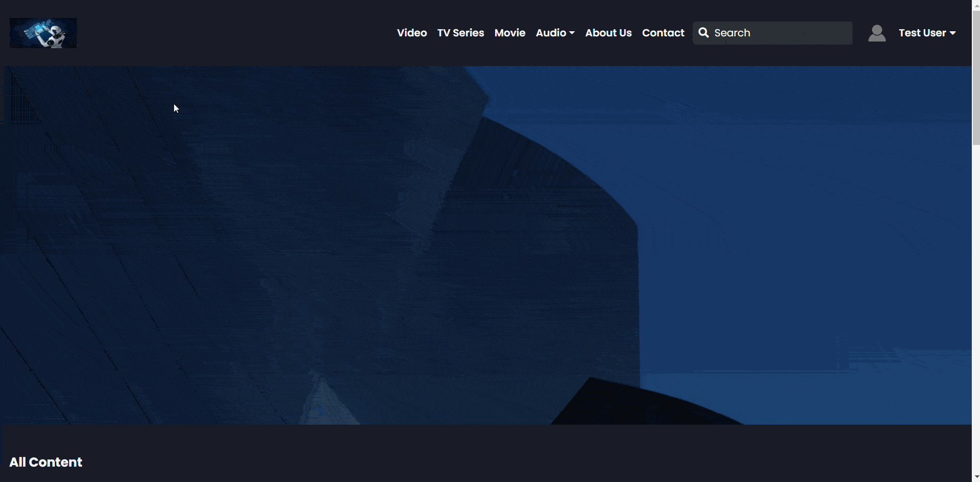Open the TV Series page

(x=460, y=33)
